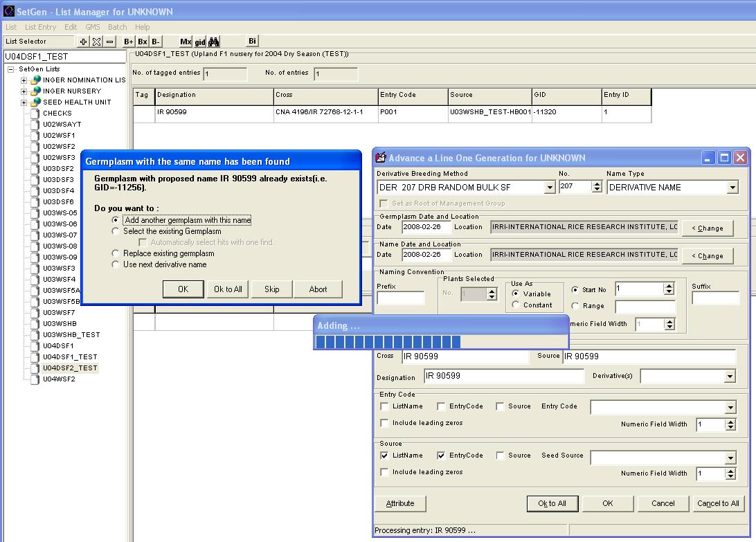Click the Adding progress bar

(441, 342)
